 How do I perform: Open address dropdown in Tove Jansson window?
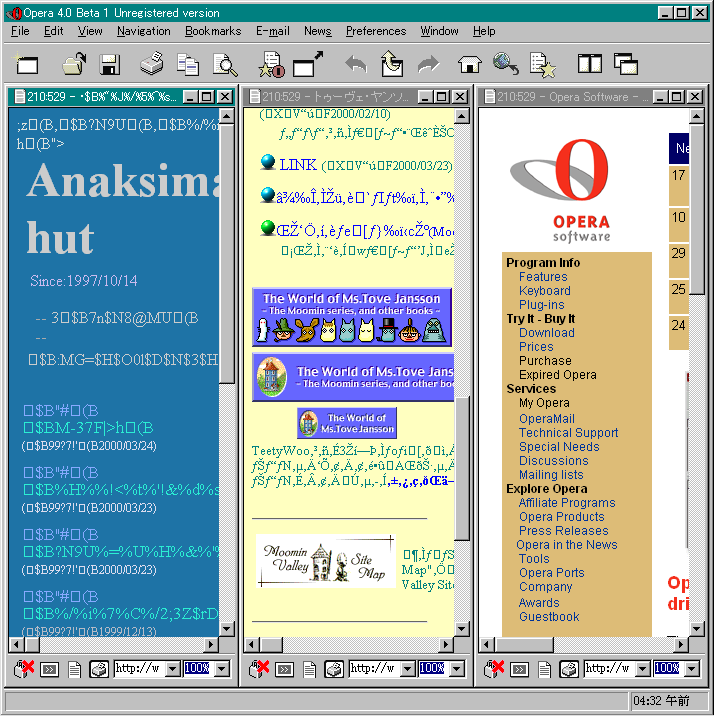(x=408, y=669)
